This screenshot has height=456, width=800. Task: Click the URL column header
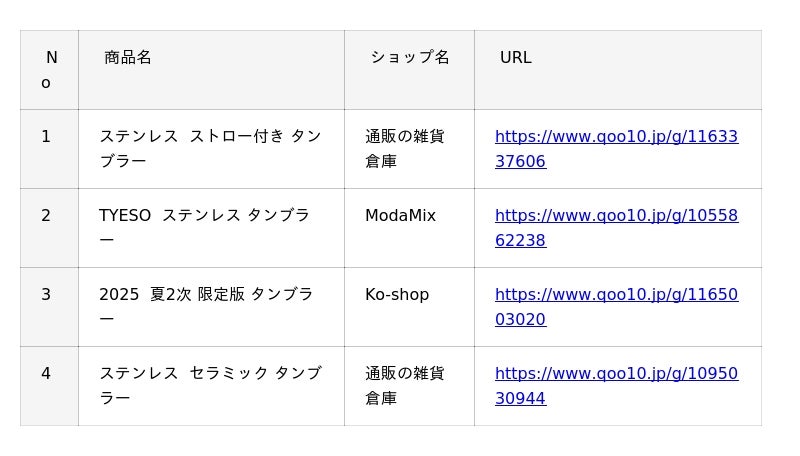(516, 58)
